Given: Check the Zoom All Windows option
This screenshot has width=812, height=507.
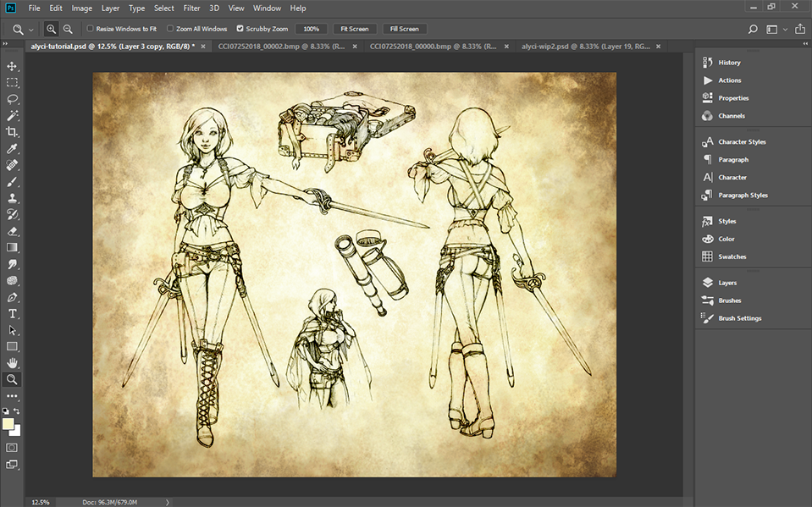Looking at the screenshot, I should tap(170, 29).
